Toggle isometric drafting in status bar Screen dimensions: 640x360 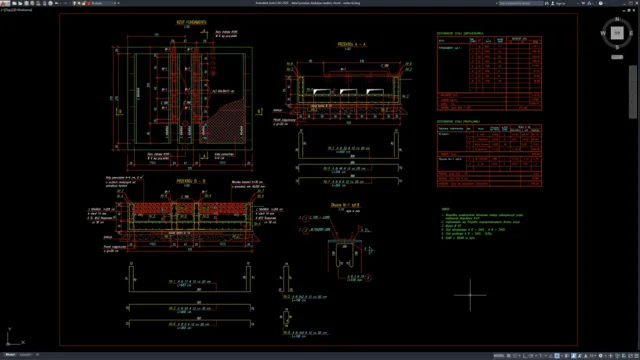tap(541, 356)
